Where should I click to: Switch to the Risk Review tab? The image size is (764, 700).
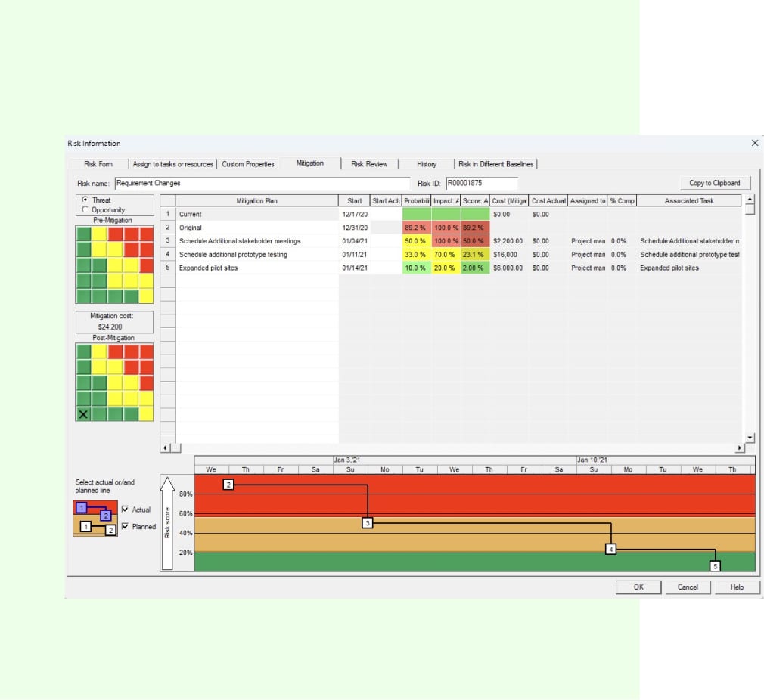tap(369, 164)
